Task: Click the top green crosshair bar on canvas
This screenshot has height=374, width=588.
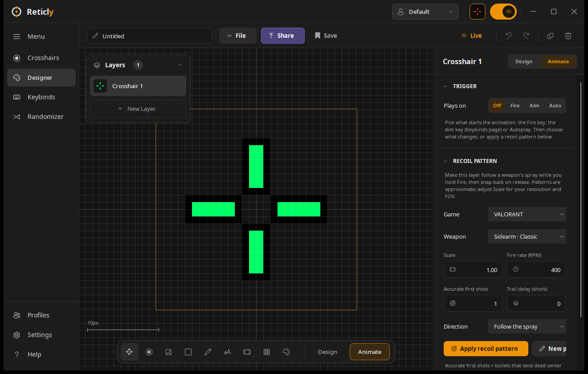Action: [256, 167]
